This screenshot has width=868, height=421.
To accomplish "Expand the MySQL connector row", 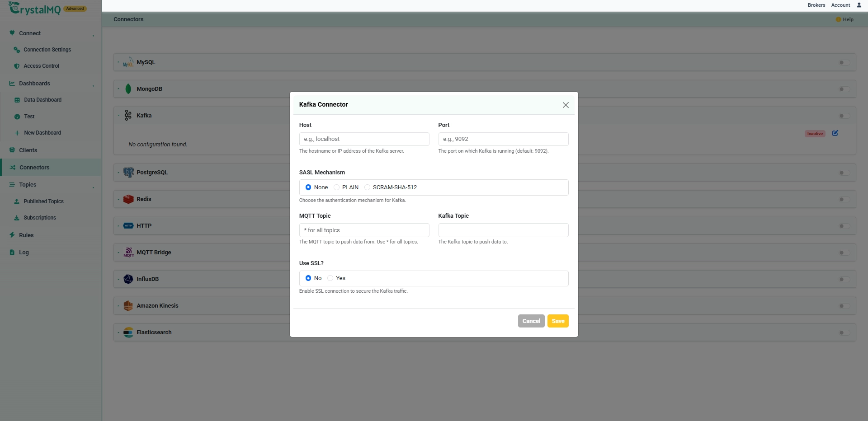I will (x=118, y=62).
